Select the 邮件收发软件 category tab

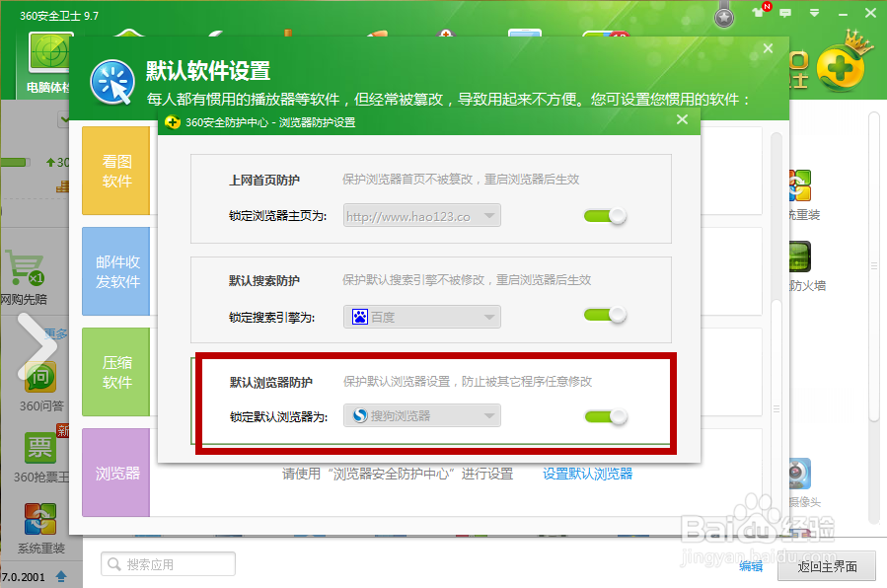coord(116,271)
